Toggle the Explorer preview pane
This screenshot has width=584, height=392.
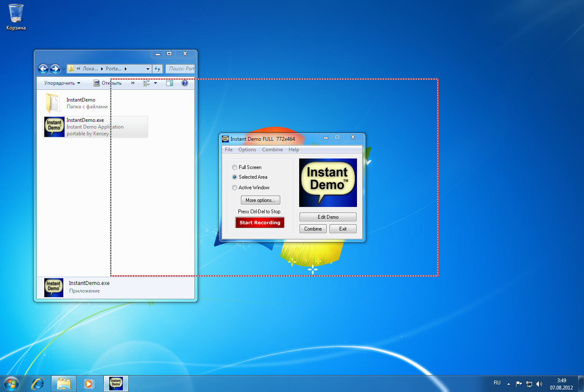pyautogui.click(x=170, y=83)
